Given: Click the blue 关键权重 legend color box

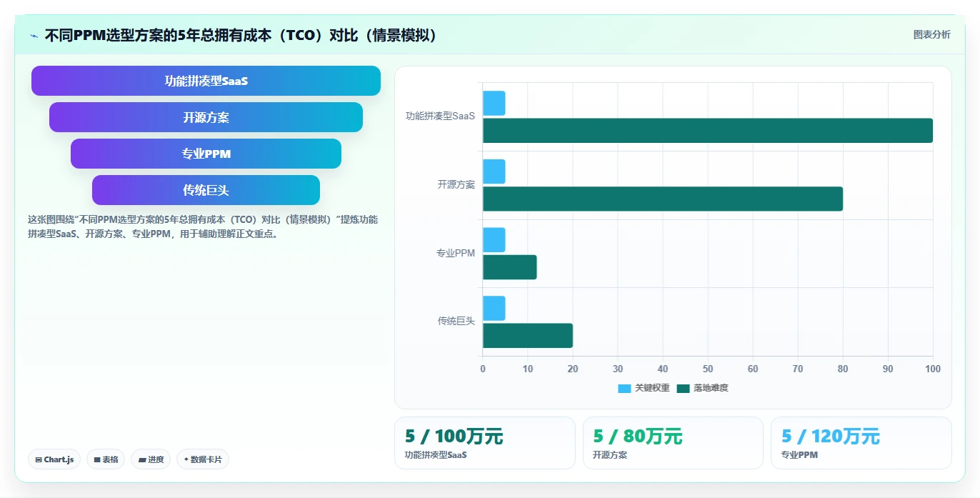Looking at the screenshot, I should pyautogui.click(x=624, y=388).
